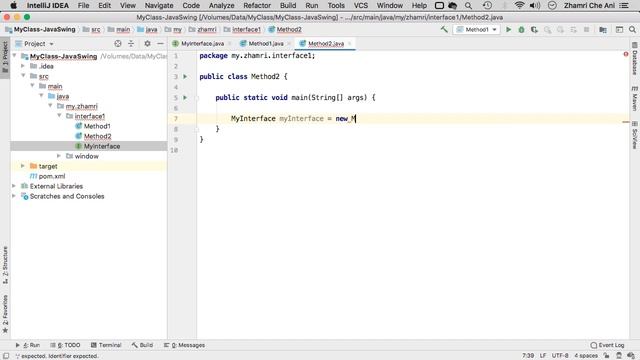Switch to the Method1.java tab
640x360 pixels.
[266, 43]
